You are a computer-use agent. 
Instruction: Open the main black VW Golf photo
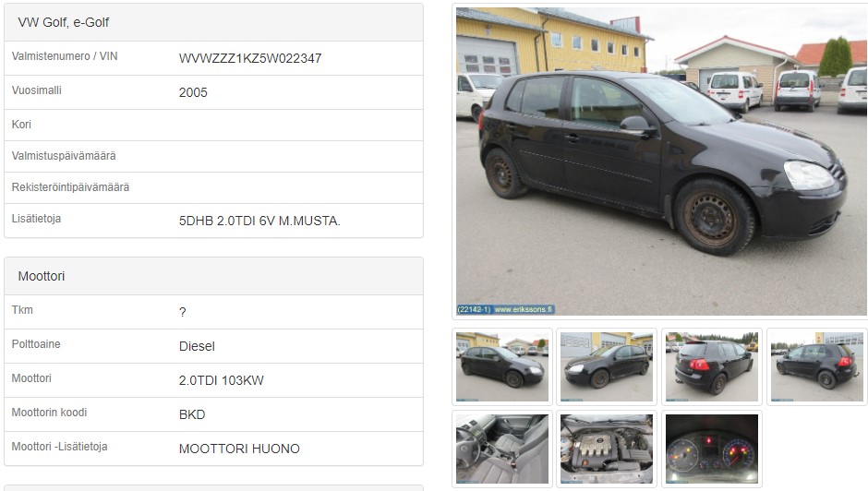coord(661,162)
